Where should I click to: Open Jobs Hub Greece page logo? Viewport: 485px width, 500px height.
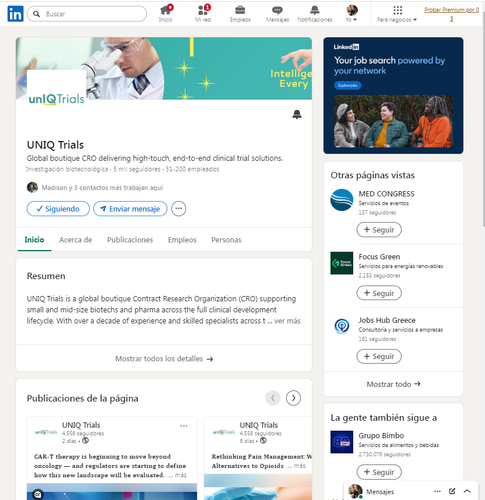click(x=342, y=326)
